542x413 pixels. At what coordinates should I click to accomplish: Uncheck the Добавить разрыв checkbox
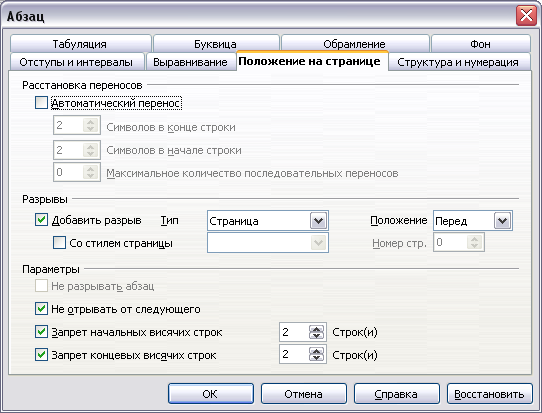pyautogui.click(x=41, y=220)
